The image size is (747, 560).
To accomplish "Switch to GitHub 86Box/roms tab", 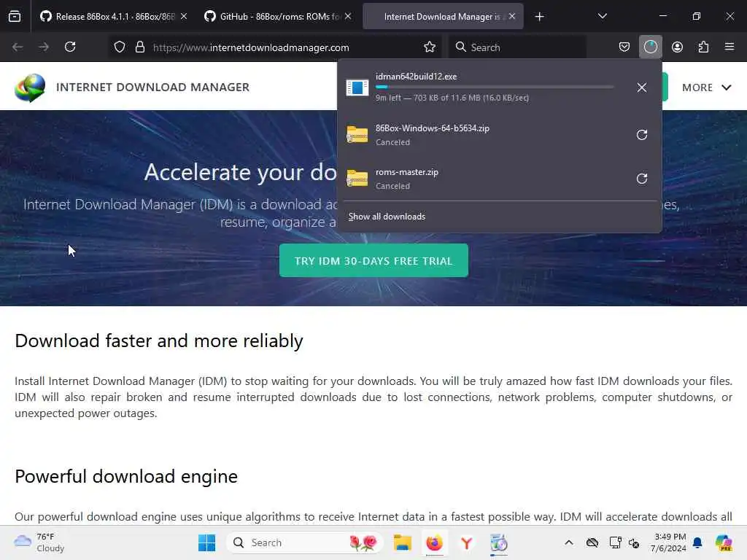I will pos(278,17).
